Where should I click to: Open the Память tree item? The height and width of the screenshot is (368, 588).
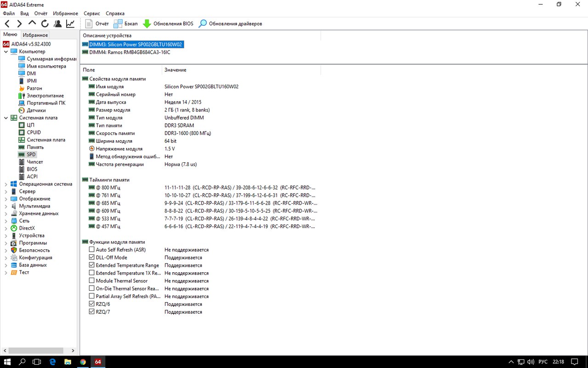(31, 147)
